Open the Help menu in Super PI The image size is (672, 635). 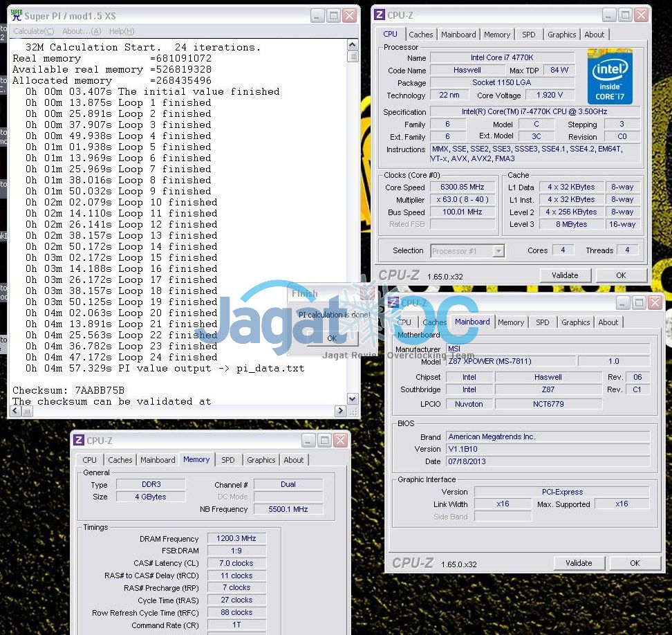click(122, 31)
